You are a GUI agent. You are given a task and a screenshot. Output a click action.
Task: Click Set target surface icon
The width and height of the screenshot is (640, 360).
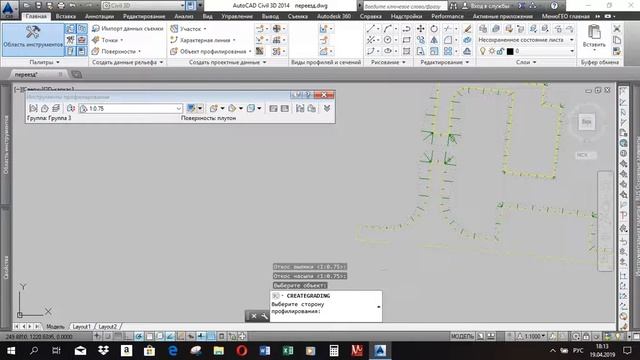[x=44, y=108]
